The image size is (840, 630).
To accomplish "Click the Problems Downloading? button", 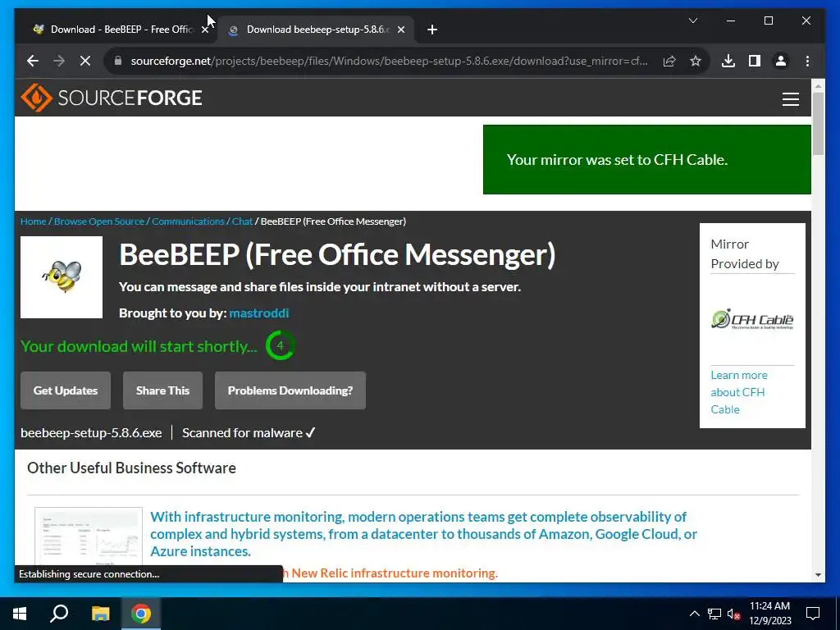I will click(290, 390).
